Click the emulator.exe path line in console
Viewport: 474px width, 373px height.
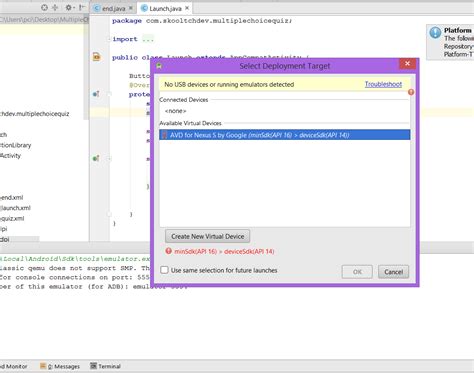coord(75,259)
